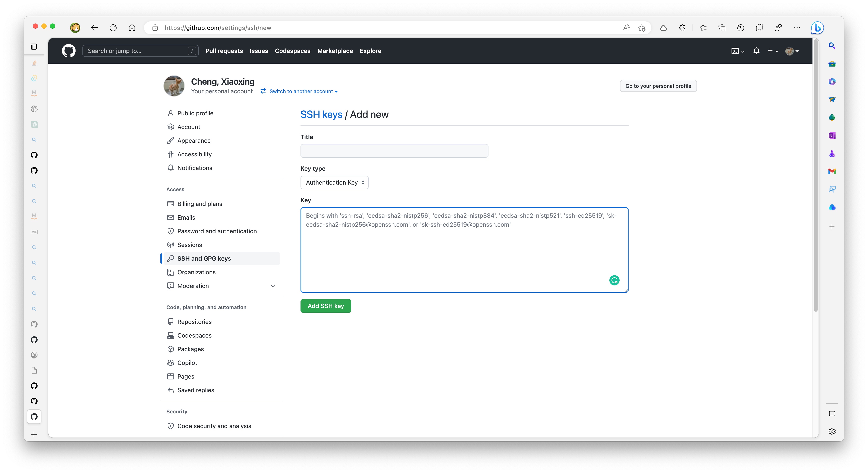Open the Key type dropdown

(334, 182)
